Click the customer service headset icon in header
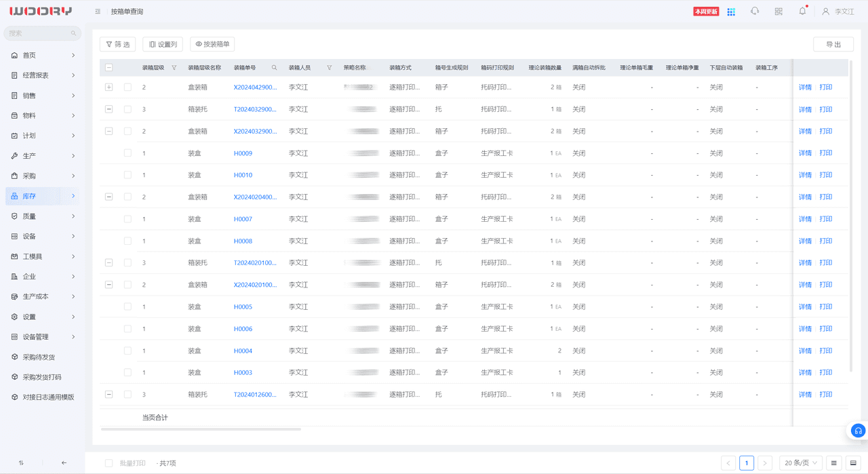The image size is (868, 474). pos(755,12)
